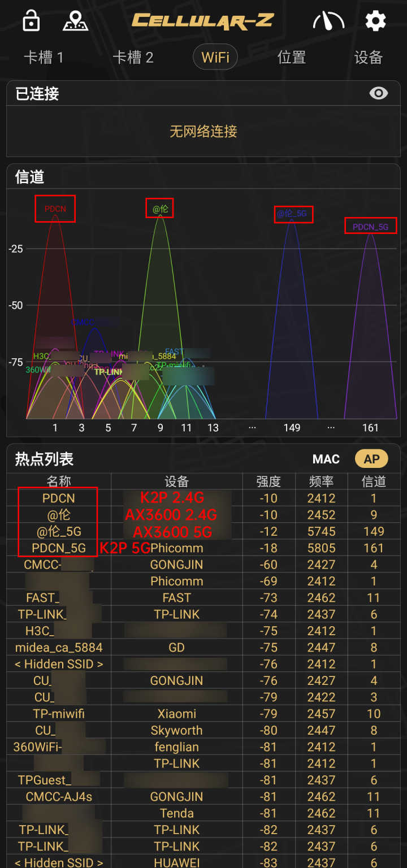The height and width of the screenshot is (868, 407).
Task: Click channel 149 on the graph axis
Action: pyautogui.click(x=292, y=428)
